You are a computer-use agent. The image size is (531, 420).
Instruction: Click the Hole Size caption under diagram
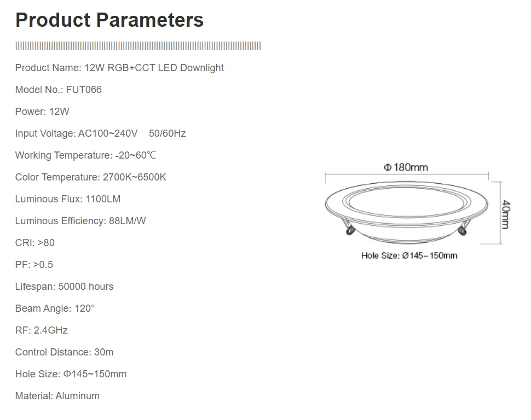409,255
